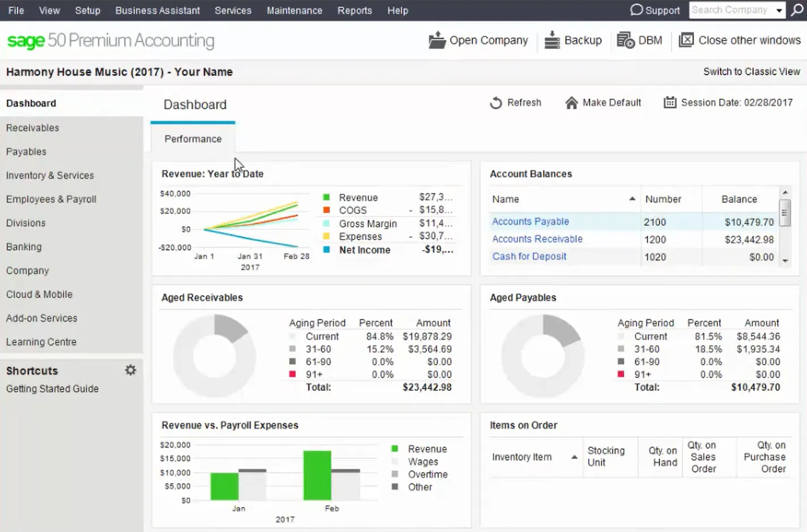Open Learning Centre in sidebar
Viewport: 807px width, 532px height.
[x=41, y=343]
